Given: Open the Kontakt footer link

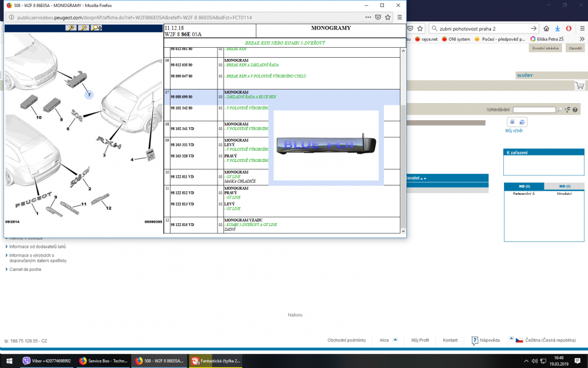Looking at the screenshot, I should [x=450, y=340].
